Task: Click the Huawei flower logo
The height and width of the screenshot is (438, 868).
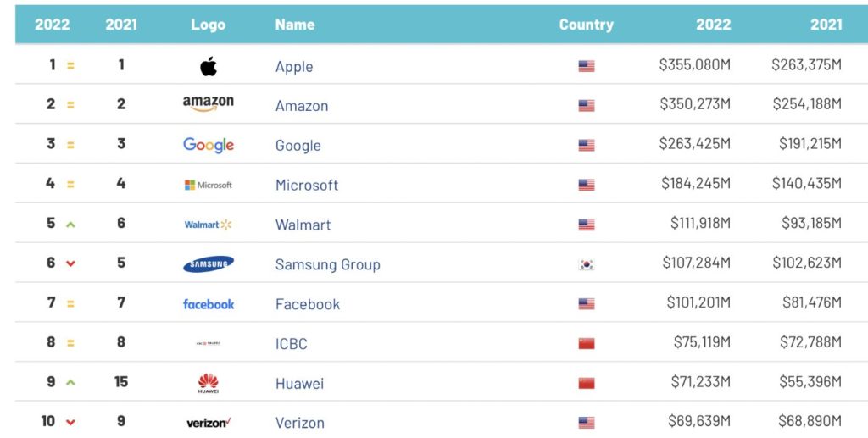Action: (x=209, y=383)
